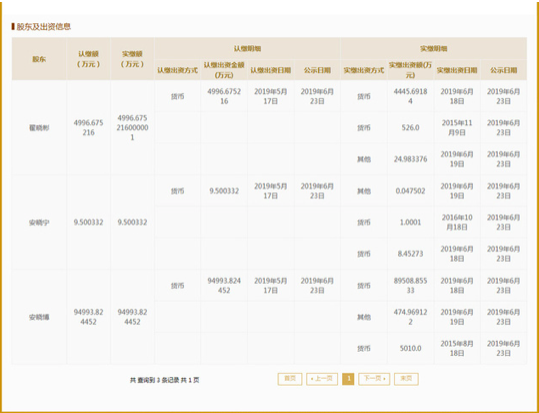Select the 认缴出资方式 sub-header
Viewport: 539px width, 413px height.
(x=177, y=70)
